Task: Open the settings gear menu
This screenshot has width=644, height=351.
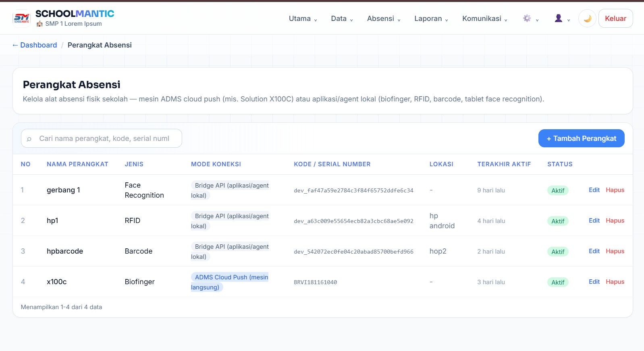Action: 531,19
